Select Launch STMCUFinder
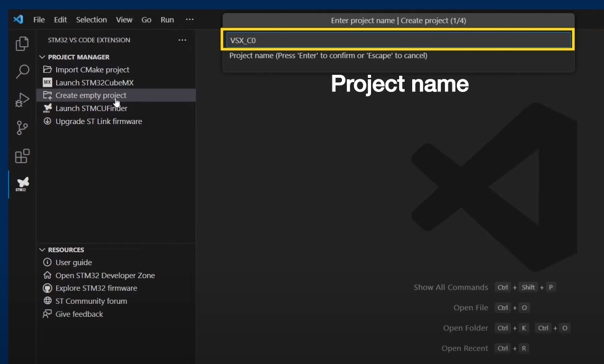The width and height of the screenshot is (604, 364). click(x=91, y=108)
